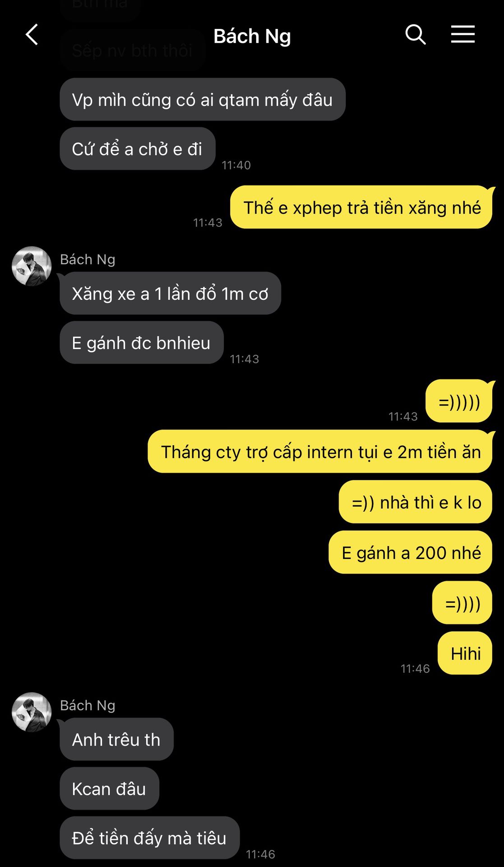504x867 pixels.
Task: Tap Bách Ng avatar above 'Anh trêu th'
Action: click(32, 712)
